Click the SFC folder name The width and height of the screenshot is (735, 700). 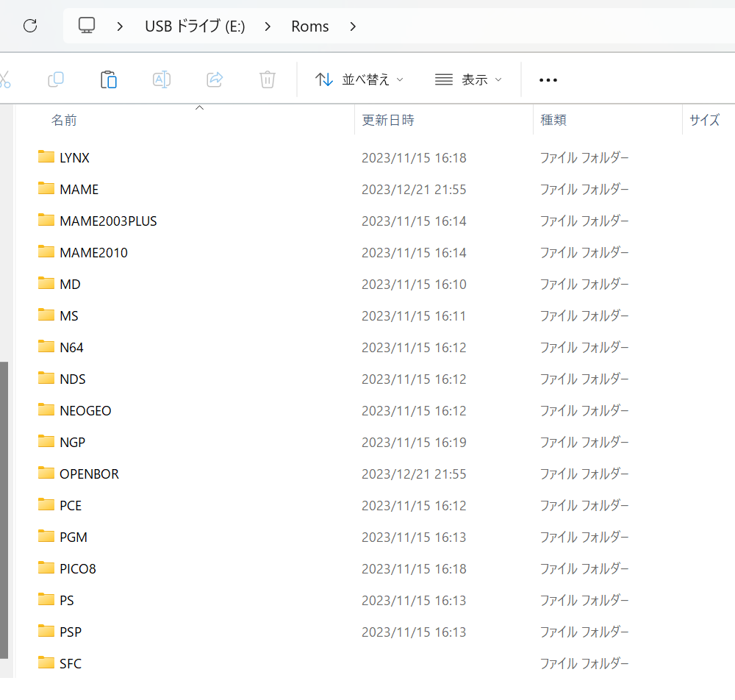[71, 663]
